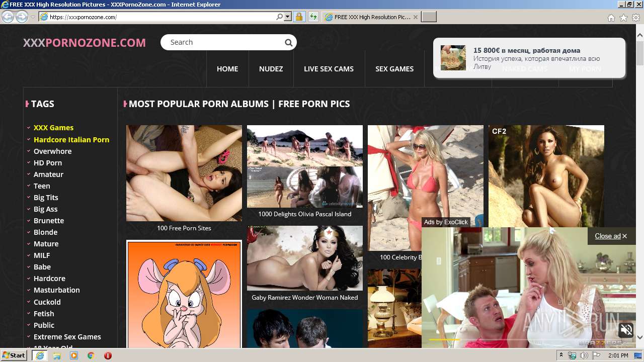Click the security lock icon in address bar

click(x=299, y=17)
